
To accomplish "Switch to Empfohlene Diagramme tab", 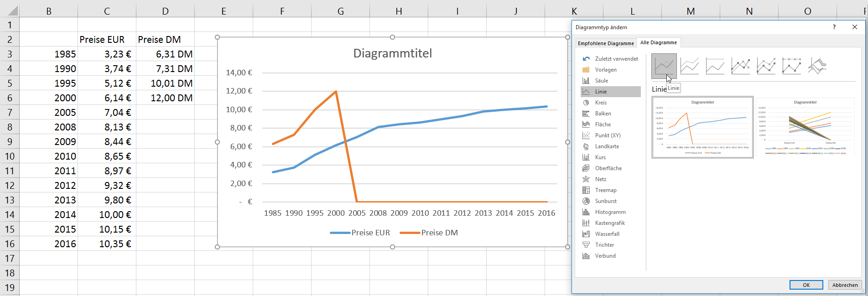I will coord(605,43).
